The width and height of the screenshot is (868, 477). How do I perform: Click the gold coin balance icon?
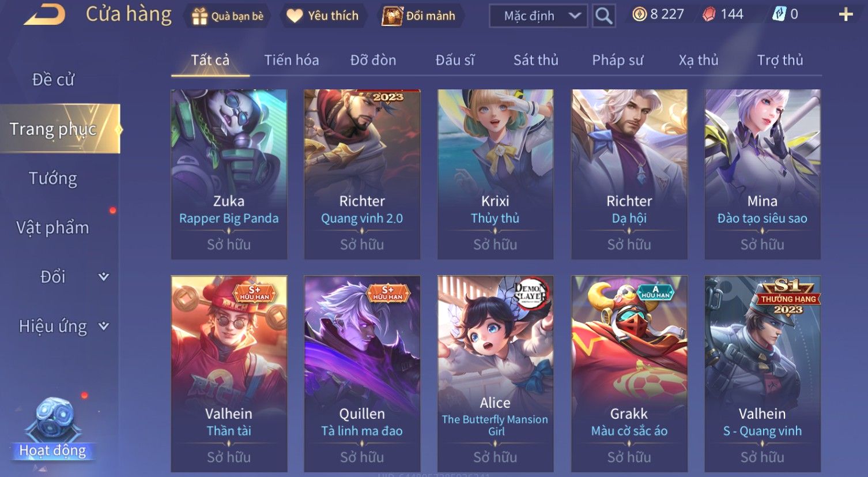639,14
